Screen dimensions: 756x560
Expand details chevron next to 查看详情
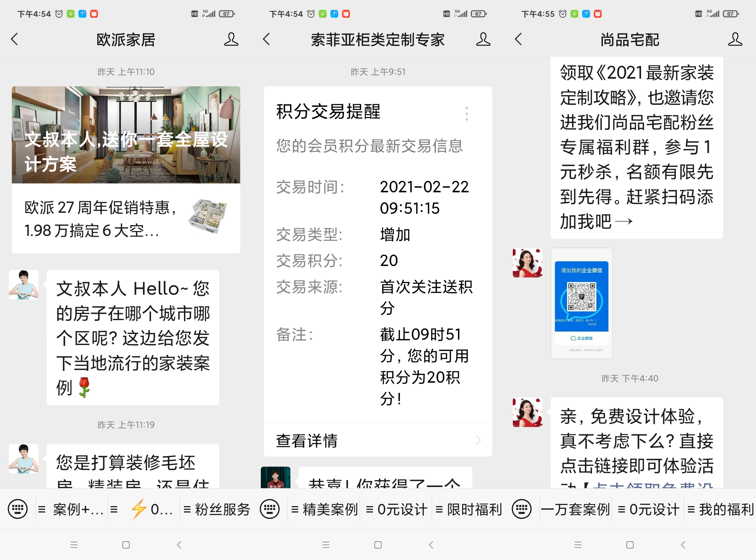point(478,440)
